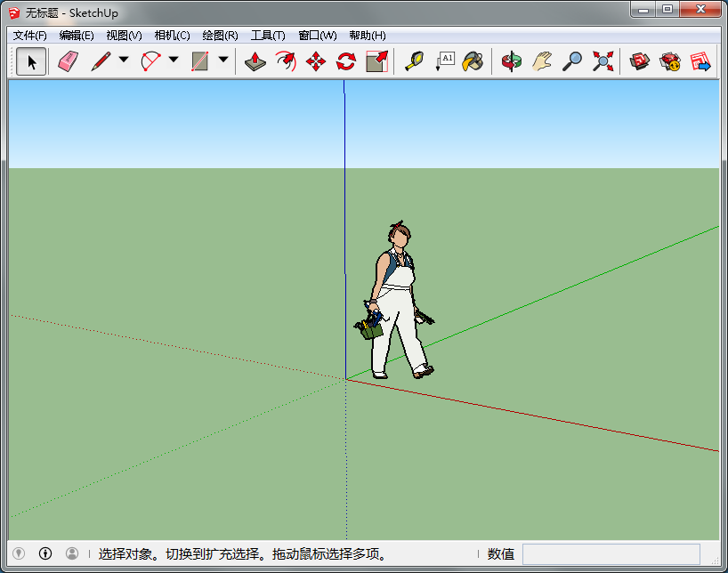Click the model info status bar icon
The image size is (728, 573).
tap(45, 553)
